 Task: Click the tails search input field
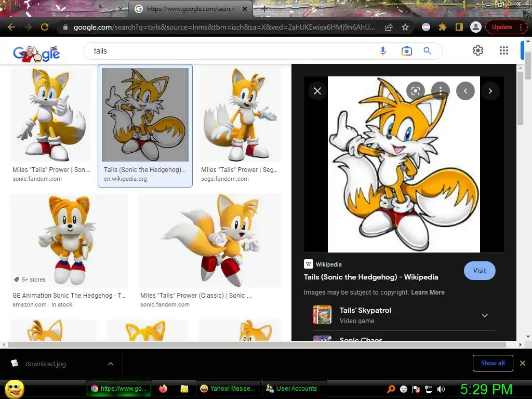pyautogui.click(x=231, y=51)
